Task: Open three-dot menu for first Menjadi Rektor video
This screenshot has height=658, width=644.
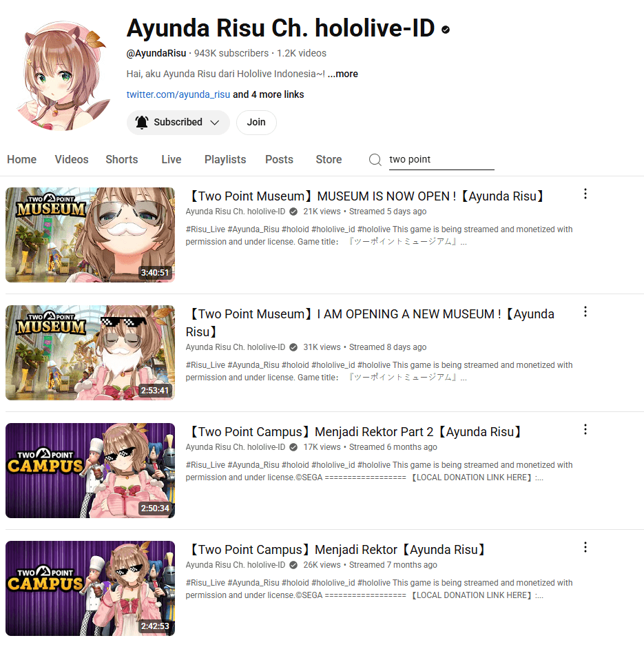Action: tap(585, 548)
